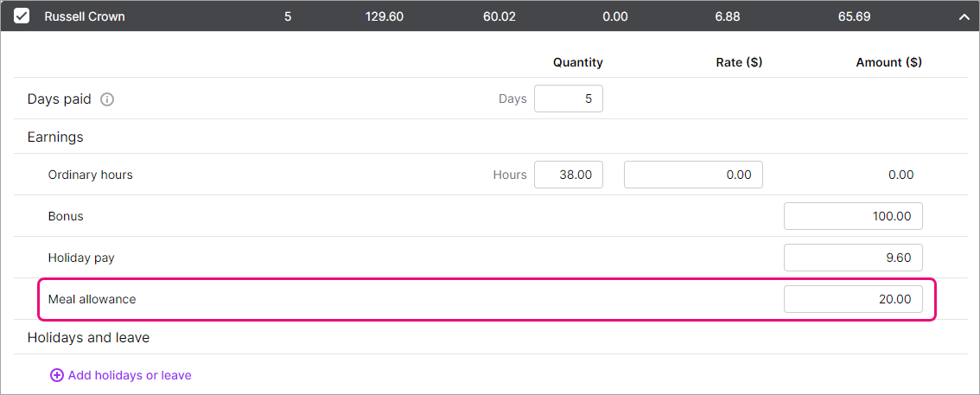980x395 pixels.
Task: Click the Quantity column header
Action: tap(577, 62)
